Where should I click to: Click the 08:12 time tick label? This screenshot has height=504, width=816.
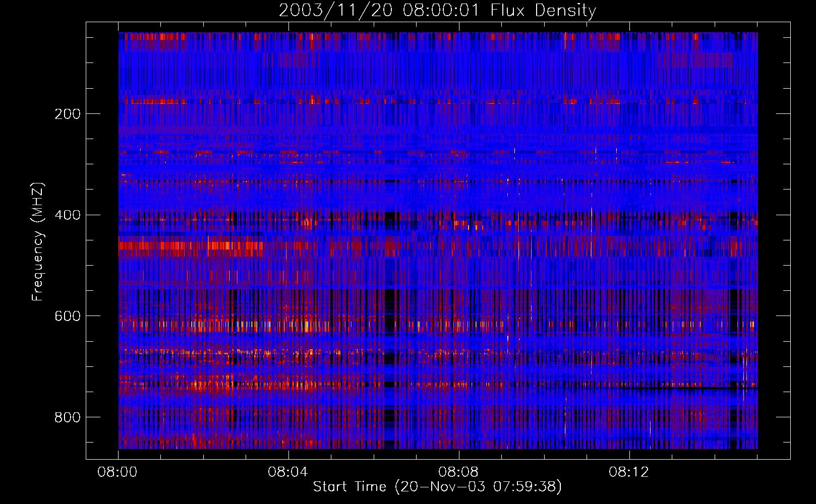629,472
